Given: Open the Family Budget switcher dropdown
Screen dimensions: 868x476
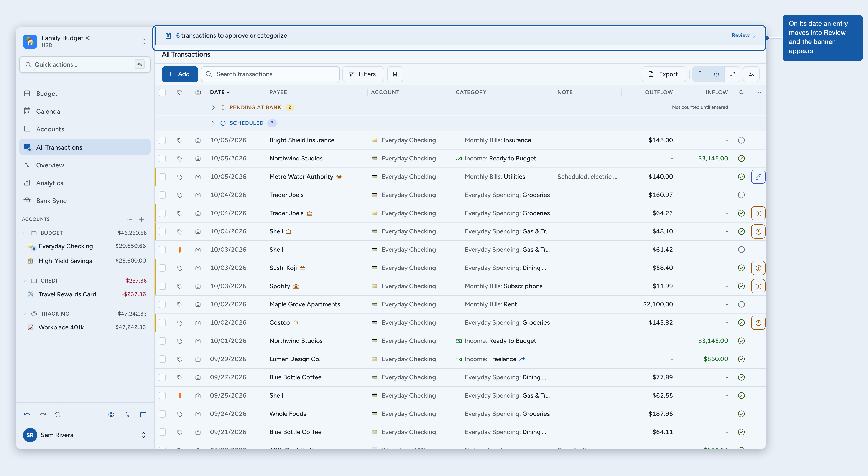Looking at the screenshot, I should (85, 41).
